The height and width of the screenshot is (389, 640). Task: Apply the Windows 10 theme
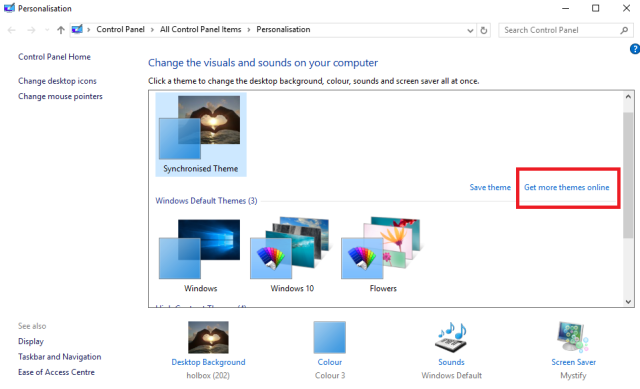tap(292, 255)
